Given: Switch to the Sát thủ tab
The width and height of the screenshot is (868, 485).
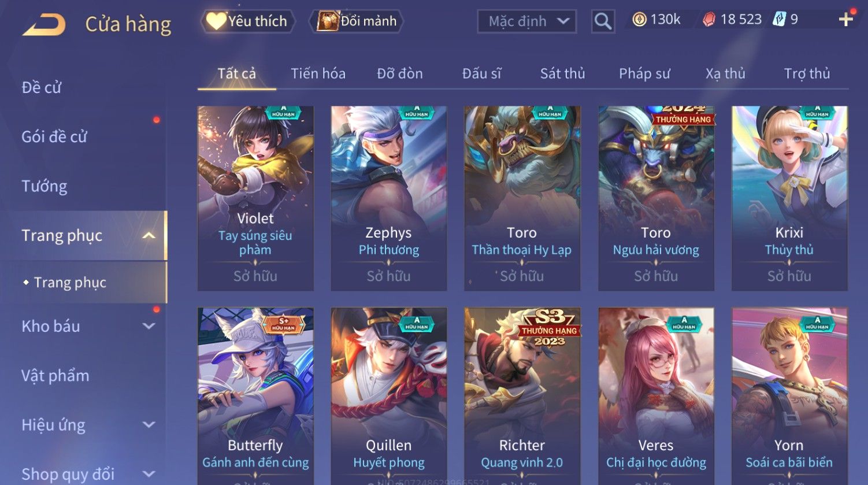Looking at the screenshot, I should 562,73.
